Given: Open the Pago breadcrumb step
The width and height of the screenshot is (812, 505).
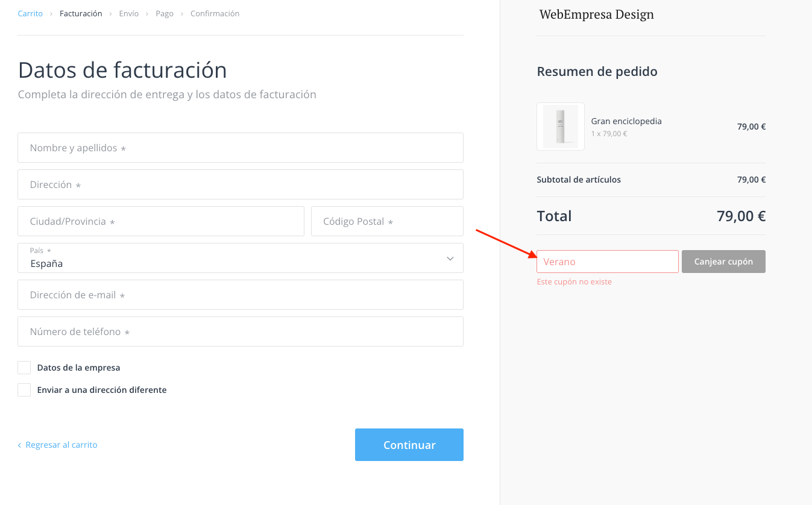Looking at the screenshot, I should 165,13.
